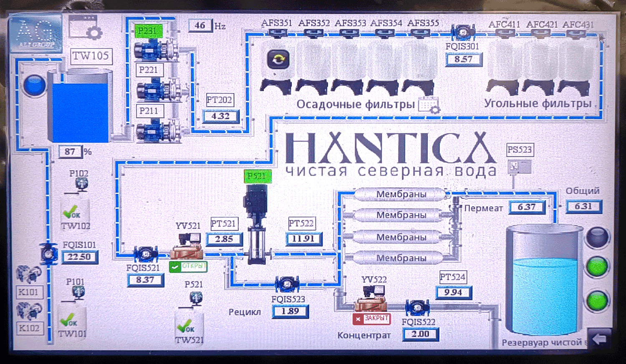The width and height of the screenshot is (626, 364).
Task: Toggle the YV521 ОТКРЫТ valve status
Action: [x=188, y=266]
